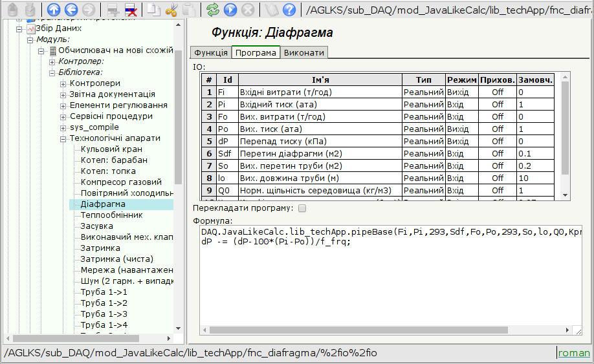The height and width of the screenshot is (364, 594).
Task: Expand the Контролер node
Action: pos(52,61)
